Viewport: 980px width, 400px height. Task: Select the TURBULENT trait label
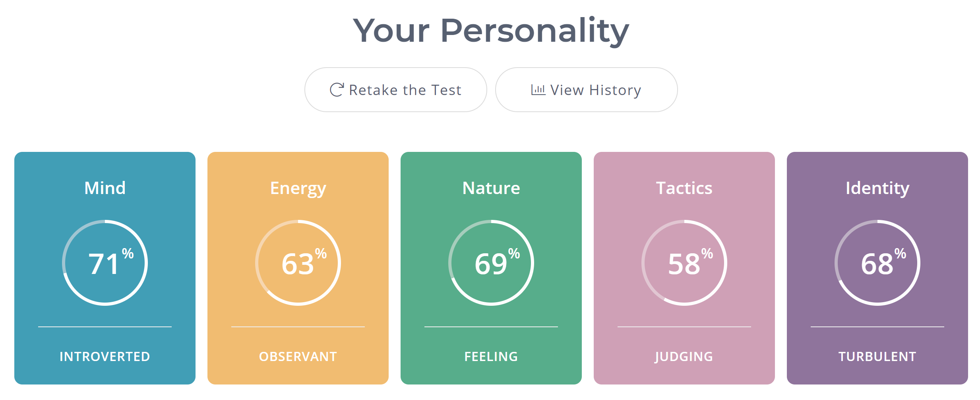coord(877,356)
